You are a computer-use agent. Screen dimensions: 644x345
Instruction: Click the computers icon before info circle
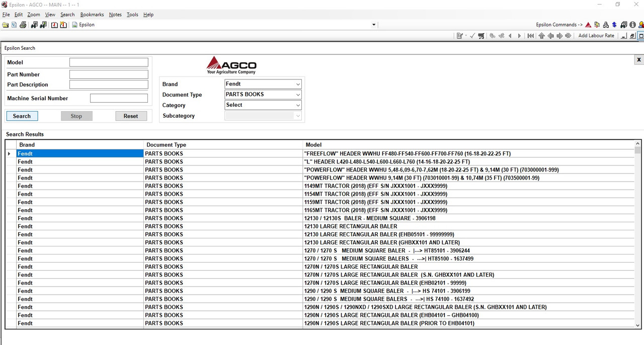[624, 25]
